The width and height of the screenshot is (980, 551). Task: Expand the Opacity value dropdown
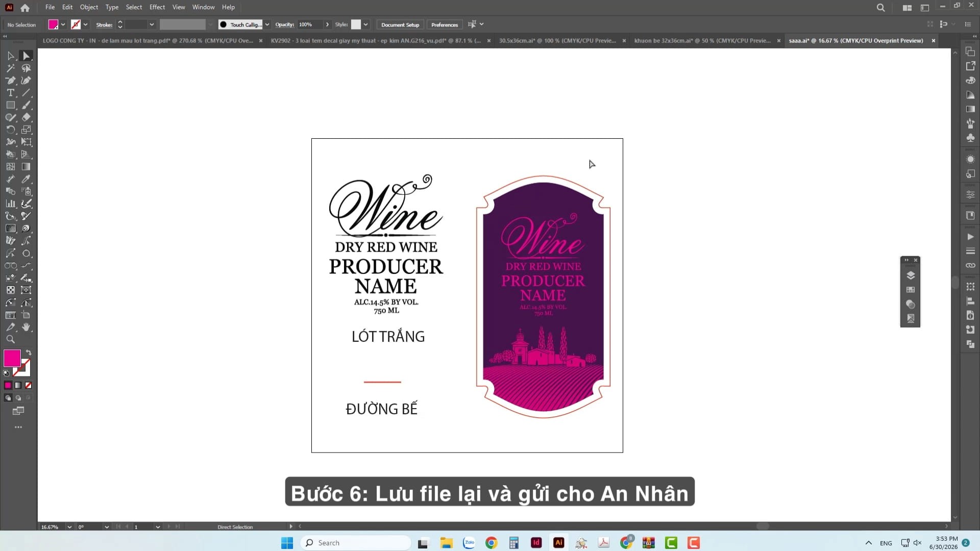[x=327, y=24]
